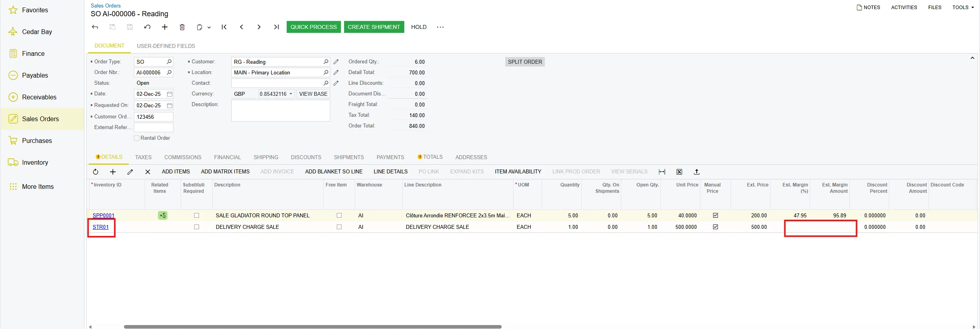This screenshot has height=329, width=980.
Task: Delete row with X icon in grid toolbar
Action: (x=148, y=172)
